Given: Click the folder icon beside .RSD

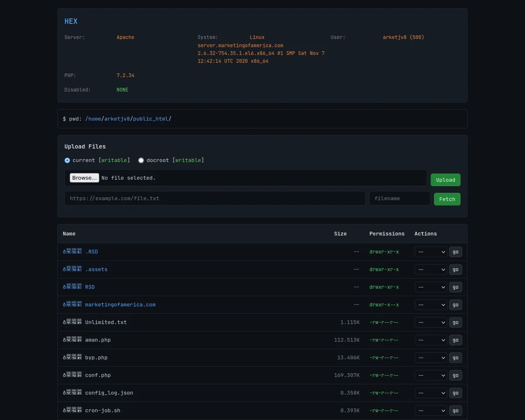Looking at the screenshot, I should (72, 252).
